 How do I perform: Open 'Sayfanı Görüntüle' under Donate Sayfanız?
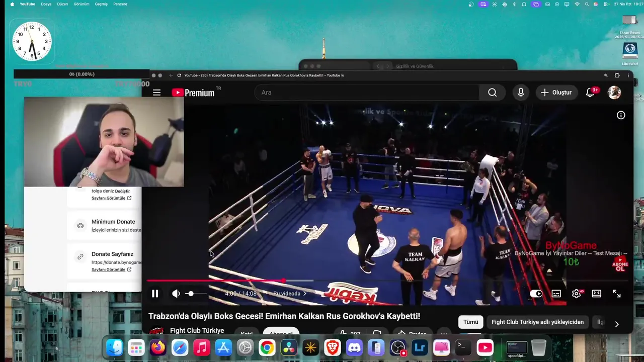coord(111,269)
